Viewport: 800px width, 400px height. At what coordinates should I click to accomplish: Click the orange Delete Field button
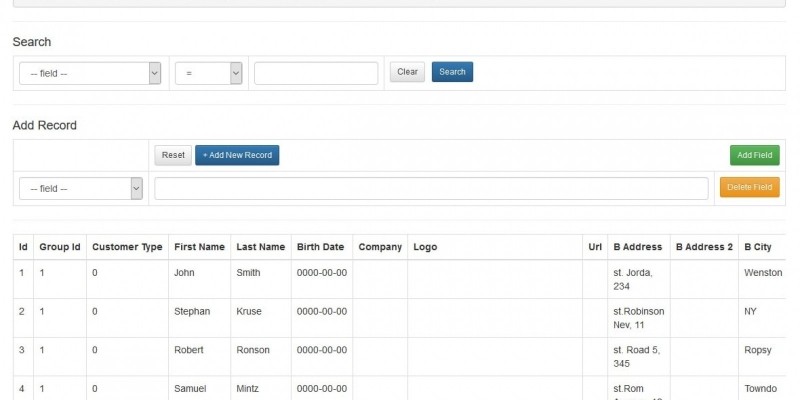click(749, 187)
